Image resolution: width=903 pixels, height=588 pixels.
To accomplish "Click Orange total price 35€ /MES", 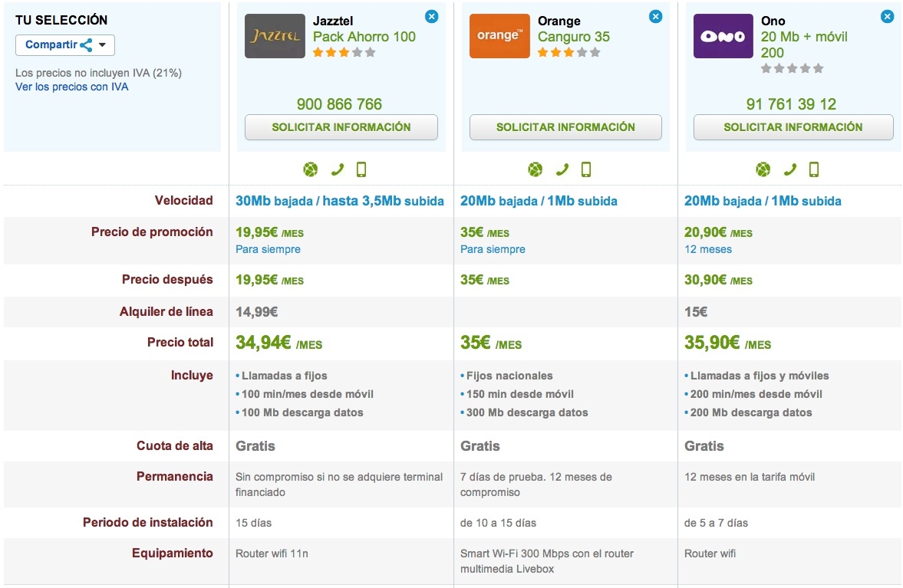I will [491, 343].
